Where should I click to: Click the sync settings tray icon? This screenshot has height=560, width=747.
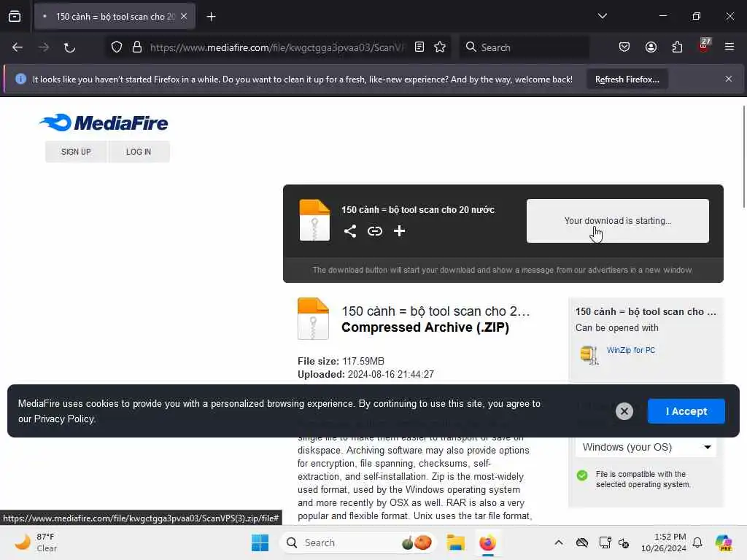coord(624,542)
